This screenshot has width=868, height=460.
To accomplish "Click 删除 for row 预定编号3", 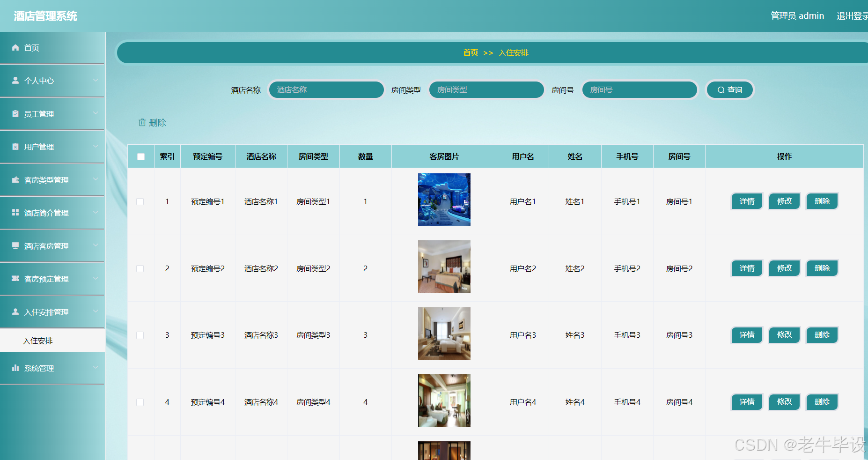I will coord(822,335).
